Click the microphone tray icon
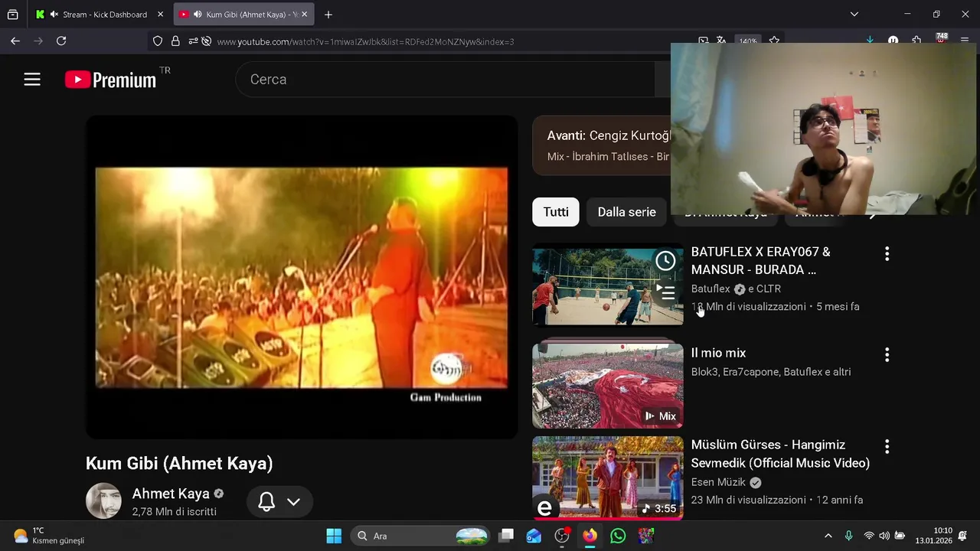The image size is (980, 551). coord(848,536)
